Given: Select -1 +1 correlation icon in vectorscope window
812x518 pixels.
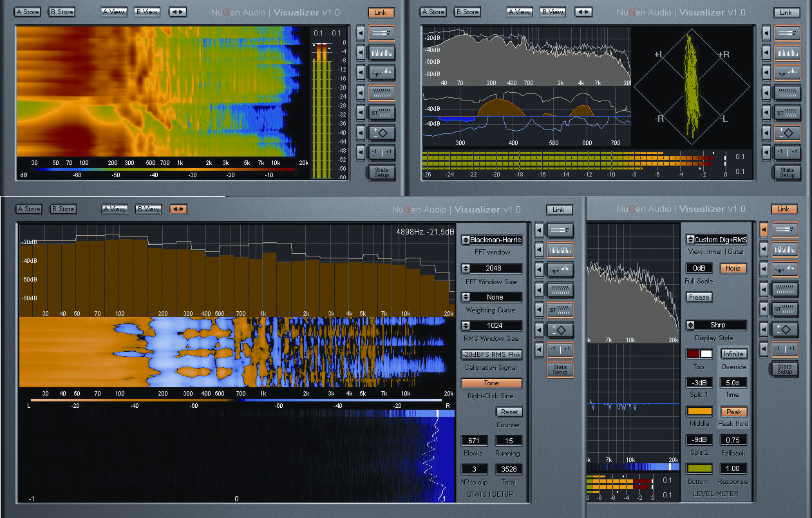Looking at the screenshot, I should coord(788,153).
